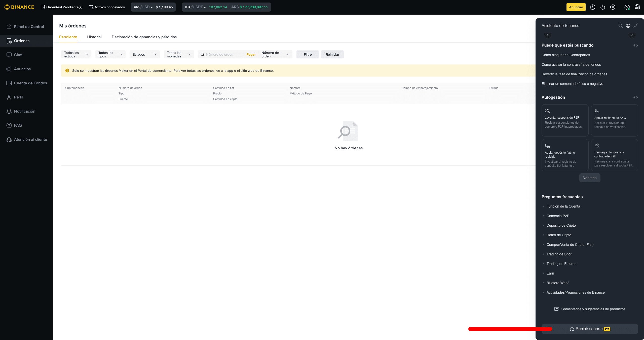Switch to the Historial tab
Screen dimensions: 644x340
(x=94, y=37)
